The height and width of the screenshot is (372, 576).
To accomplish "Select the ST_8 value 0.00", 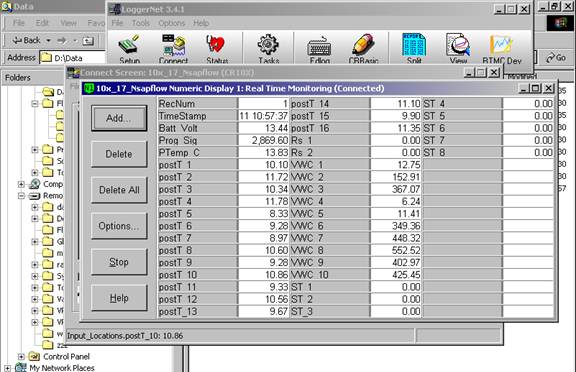I will (x=528, y=152).
